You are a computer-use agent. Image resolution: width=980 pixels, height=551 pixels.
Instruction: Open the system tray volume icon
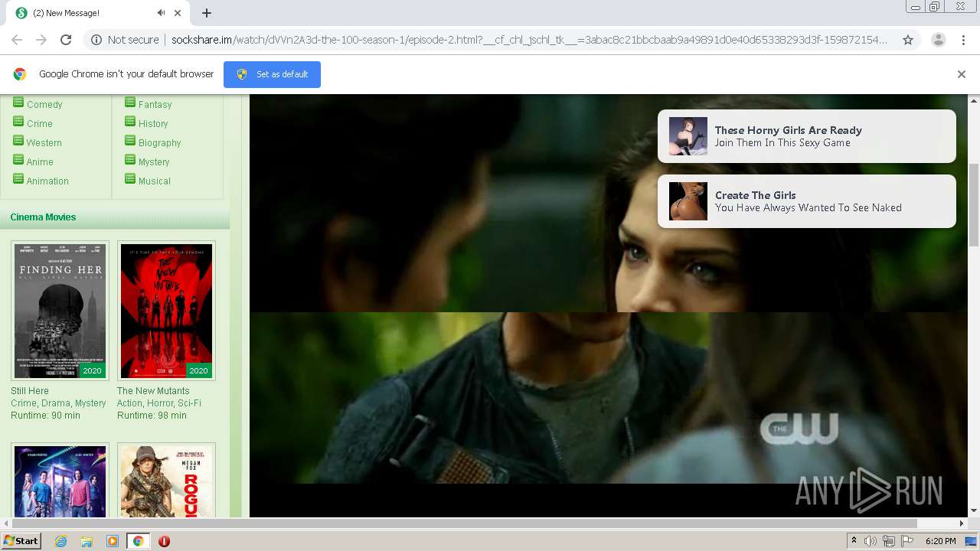tap(871, 541)
